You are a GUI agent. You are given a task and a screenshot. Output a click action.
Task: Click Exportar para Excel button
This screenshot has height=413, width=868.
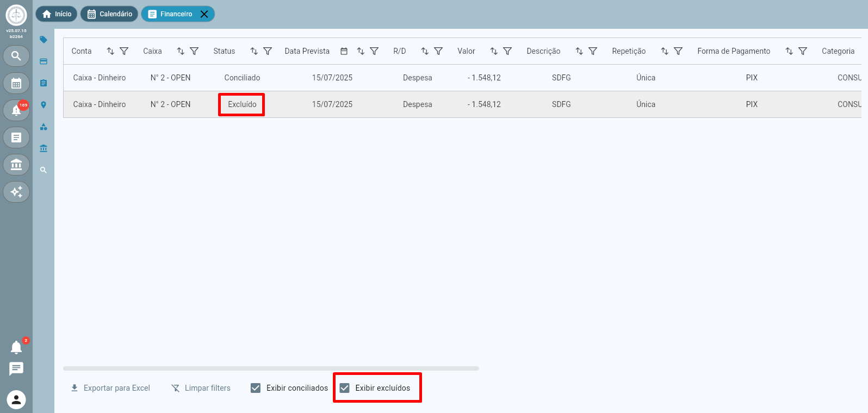[x=110, y=388]
